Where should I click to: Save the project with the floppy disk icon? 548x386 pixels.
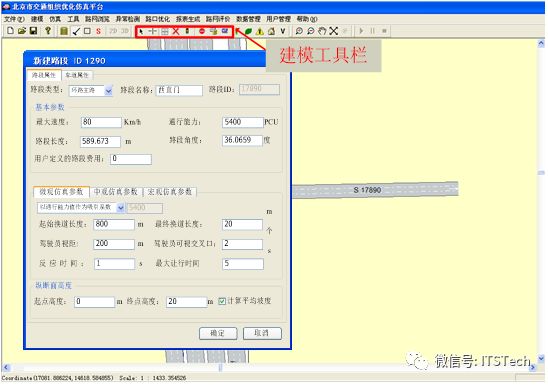[33, 31]
